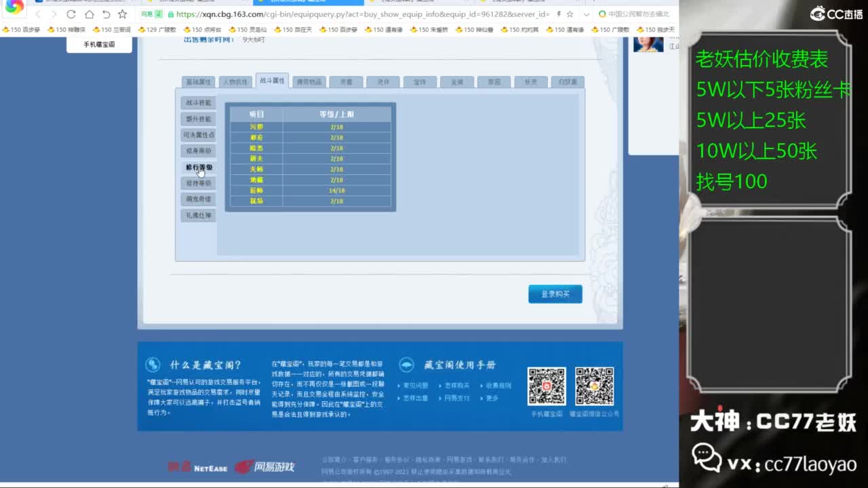
Task: Select 额外技能 in the side list
Action: [x=199, y=119]
